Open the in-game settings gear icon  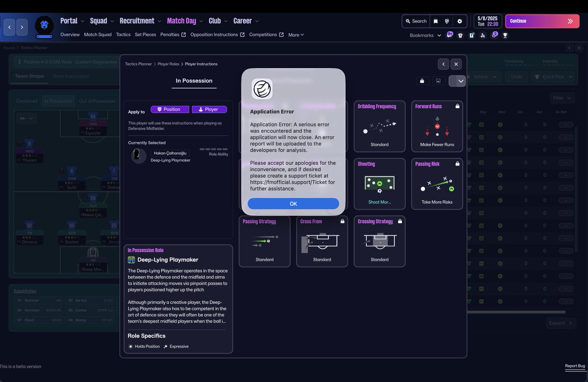click(x=460, y=22)
